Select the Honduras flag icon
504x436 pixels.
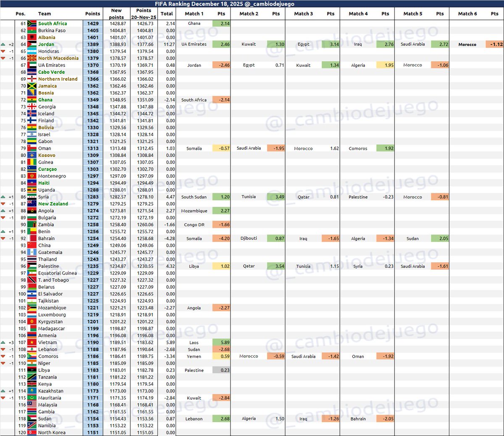(32, 51)
